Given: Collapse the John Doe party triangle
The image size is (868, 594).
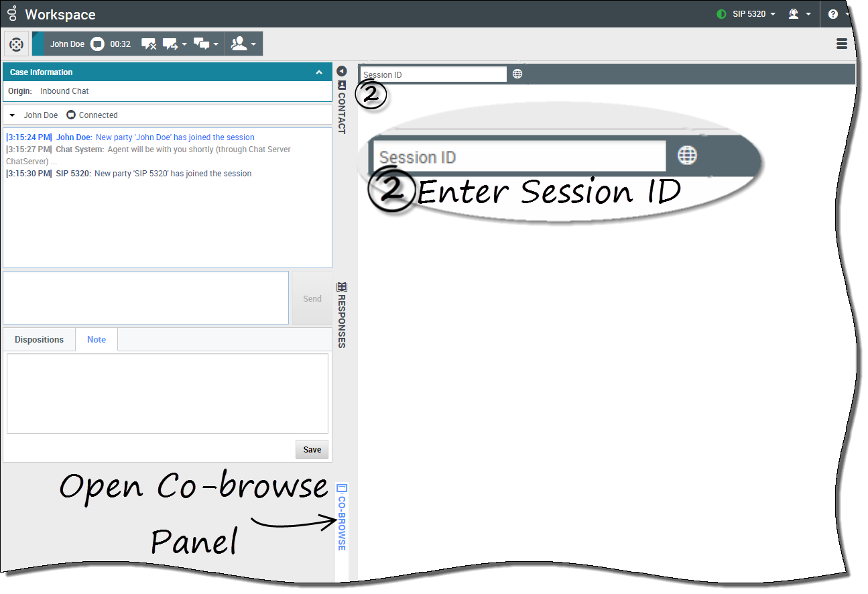Looking at the screenshot, I should coord(12,115).
